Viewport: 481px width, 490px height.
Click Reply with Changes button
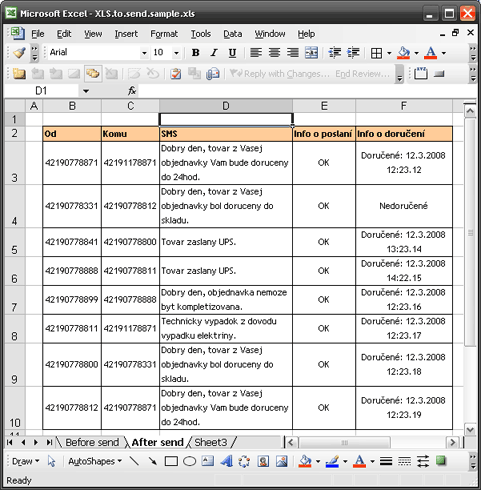(280, 74)
